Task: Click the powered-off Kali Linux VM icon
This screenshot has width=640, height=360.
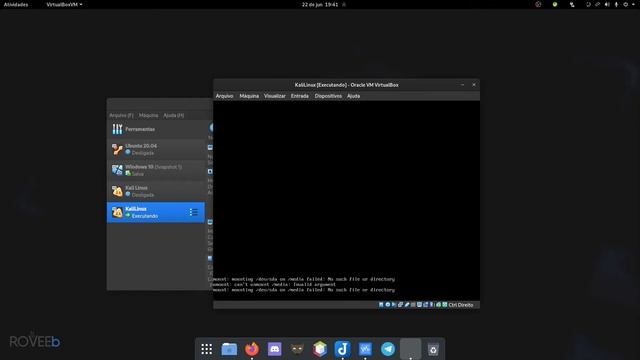Action: click(x=117, y=191)
